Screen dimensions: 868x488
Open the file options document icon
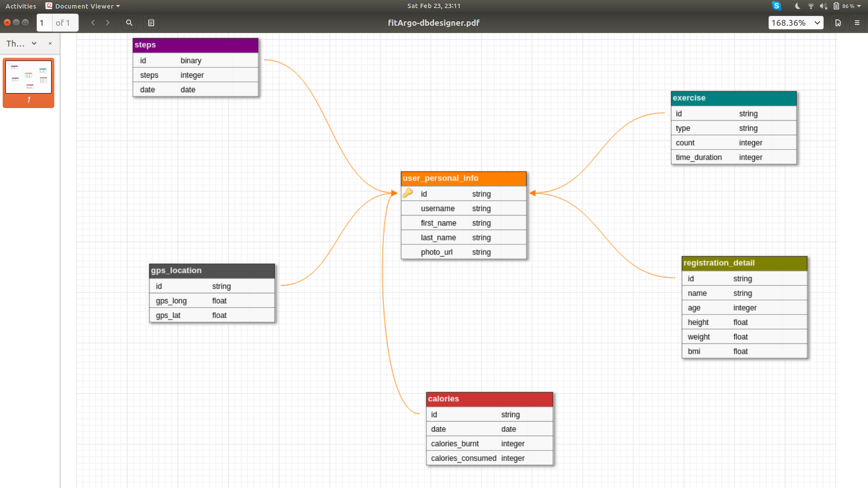(838, 23)
